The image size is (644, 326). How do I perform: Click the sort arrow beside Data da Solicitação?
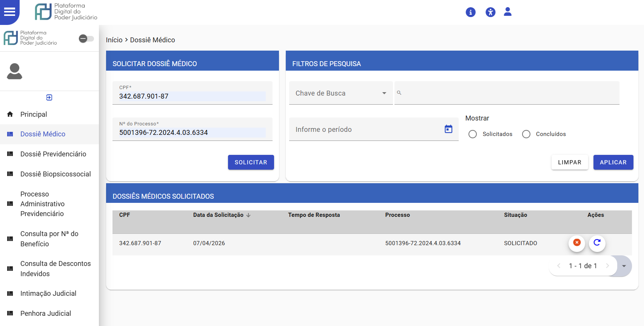[x=248, y=215]
